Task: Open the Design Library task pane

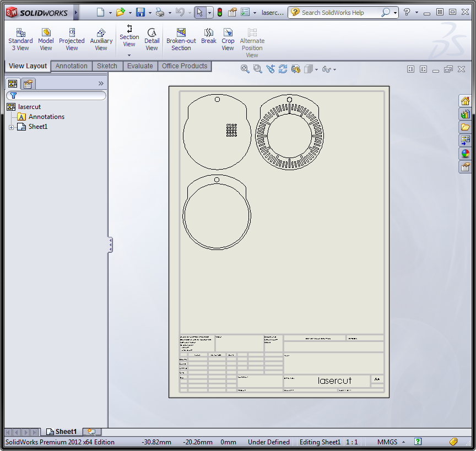Action: click(466, 114)
